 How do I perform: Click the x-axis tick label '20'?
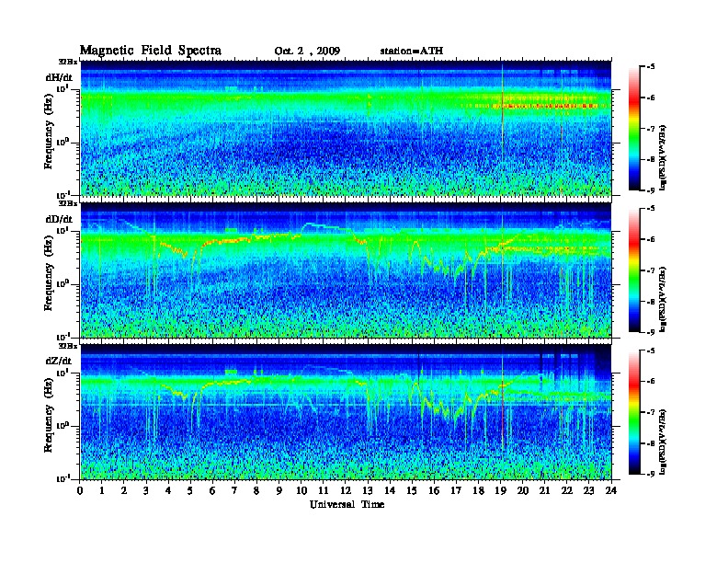[x=523, y=490]
